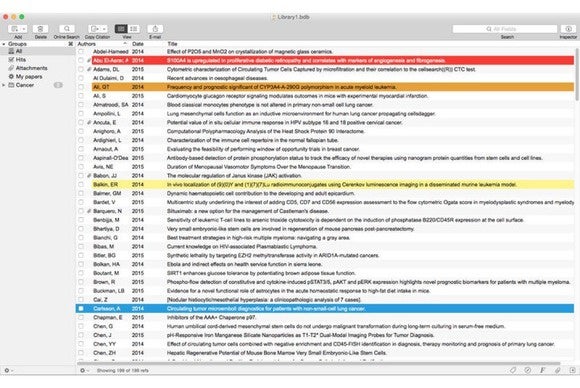Check the box next to Balkin, ER

[x=81, y=185]
